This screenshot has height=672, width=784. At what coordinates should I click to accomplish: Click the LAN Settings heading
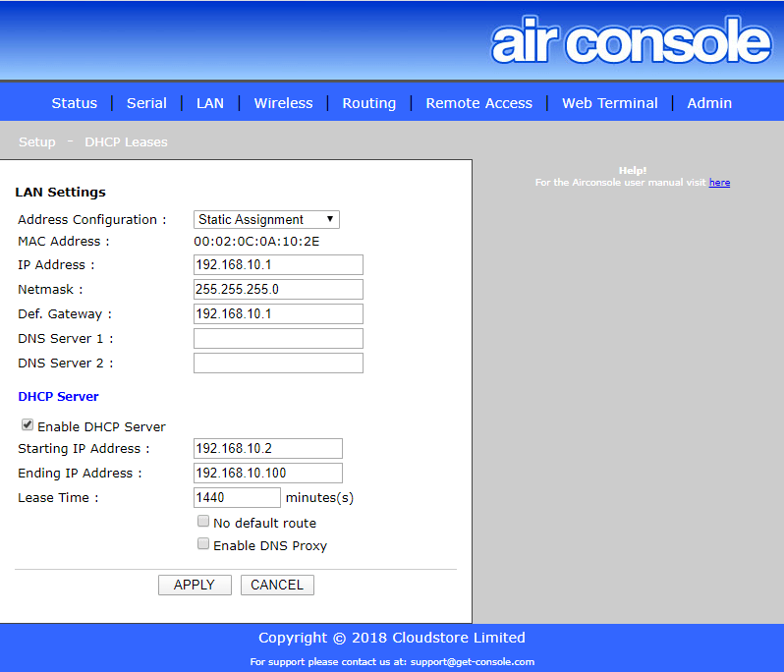pos(61,192)
